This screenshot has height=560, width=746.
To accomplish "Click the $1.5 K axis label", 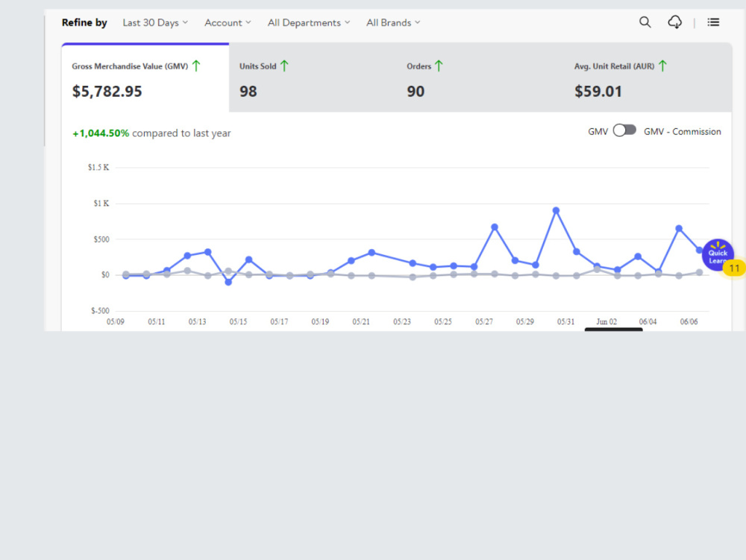I will (98, 167).
